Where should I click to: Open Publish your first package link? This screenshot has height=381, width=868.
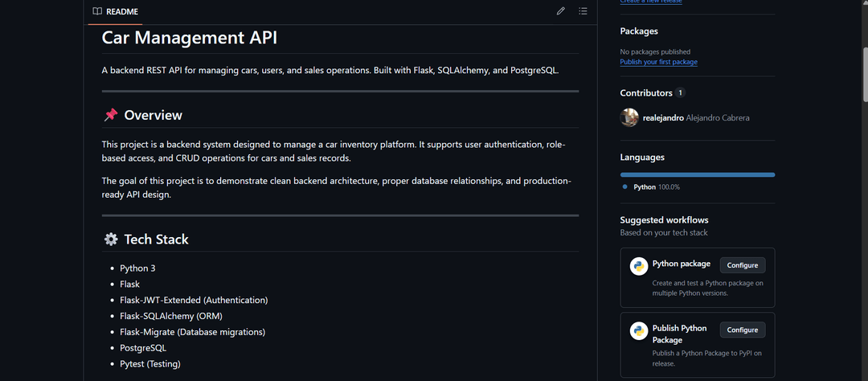(659, 62)
